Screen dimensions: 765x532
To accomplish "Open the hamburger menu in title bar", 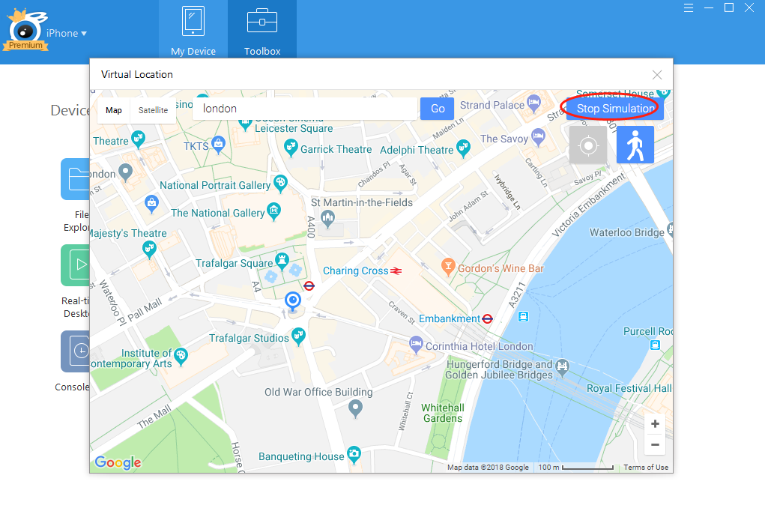I will [689, 7].
